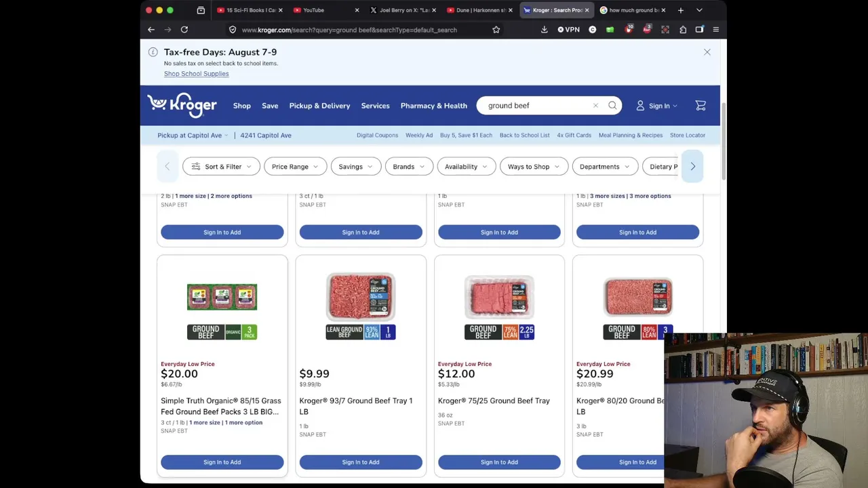Viewport: 868px width, 488px height.
Task: Show more filters with the right arrow
Action: tap(692, 167)
